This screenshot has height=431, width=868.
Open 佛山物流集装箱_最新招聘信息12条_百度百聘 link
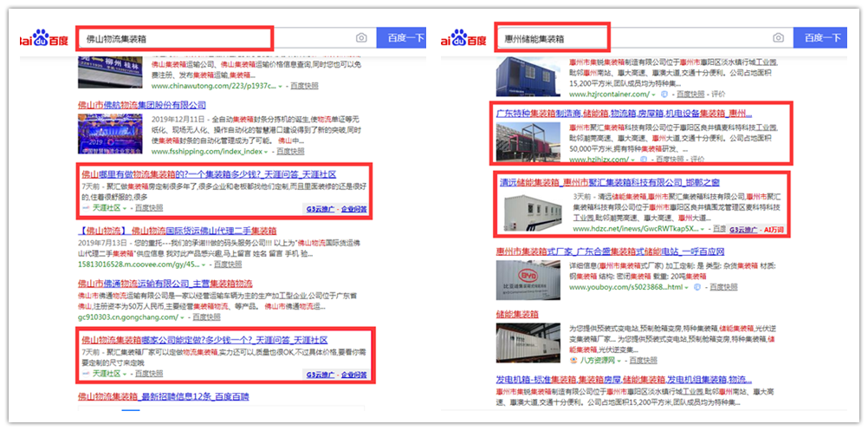coord(164,396)
